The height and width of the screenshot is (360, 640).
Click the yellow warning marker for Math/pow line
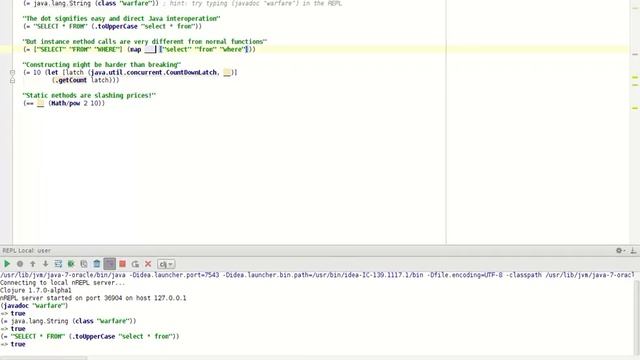tap(635, 108)
